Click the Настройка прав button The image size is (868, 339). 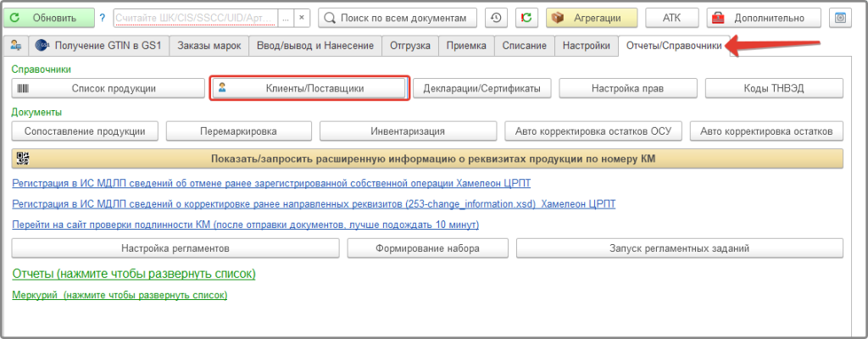point(628,88)
